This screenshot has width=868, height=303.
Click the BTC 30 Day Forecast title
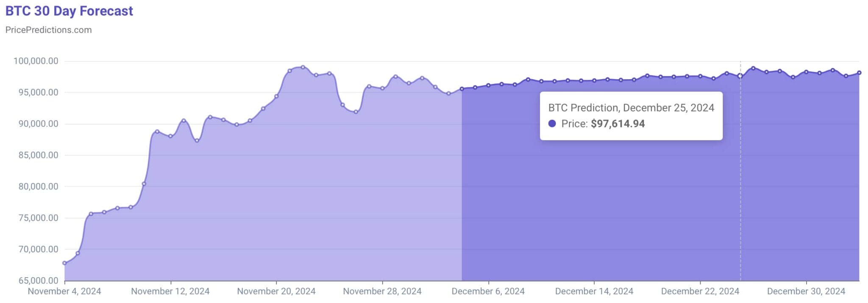[x=69, y=11]
